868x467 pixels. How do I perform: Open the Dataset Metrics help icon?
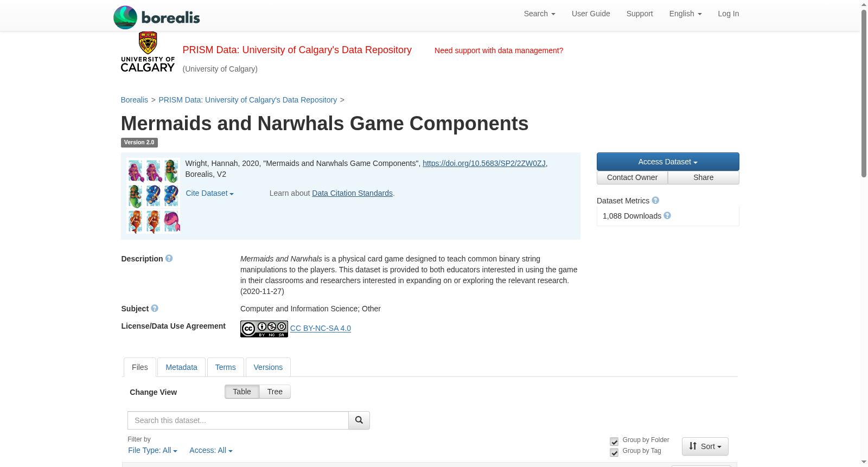655,201
